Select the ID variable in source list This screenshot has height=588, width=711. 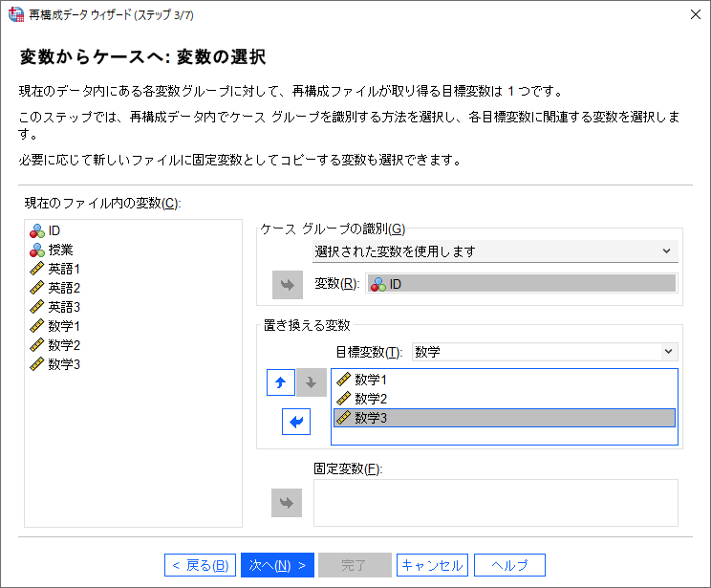coord(54,230)
